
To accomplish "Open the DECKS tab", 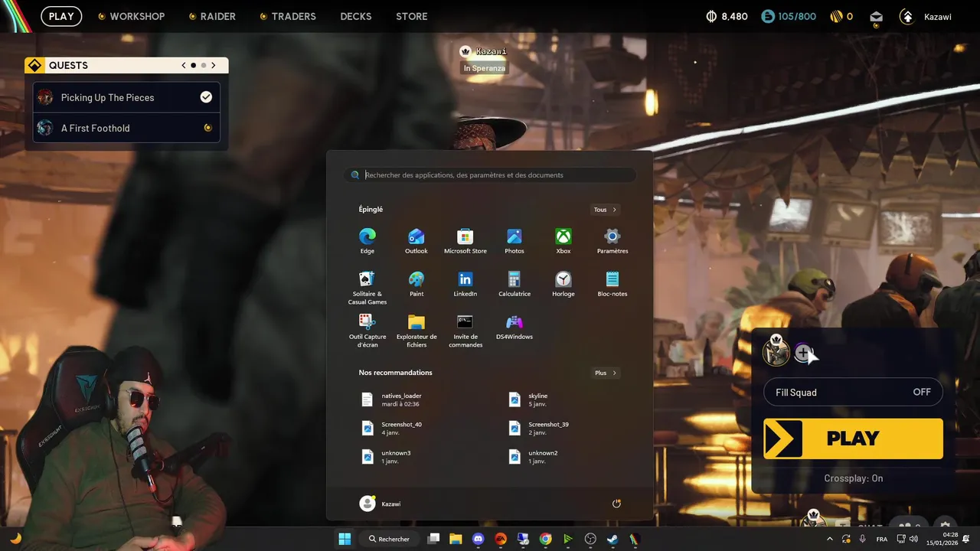I will point(356,16).
